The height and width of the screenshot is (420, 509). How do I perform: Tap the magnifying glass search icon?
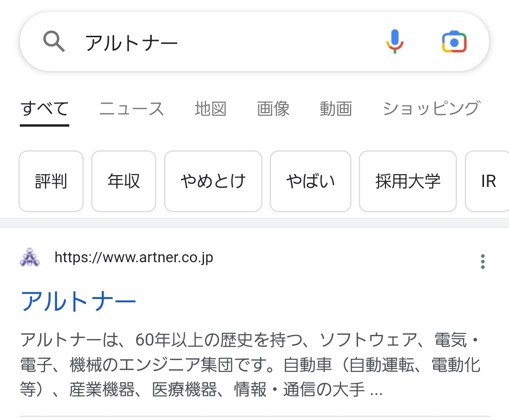[x=54, y=41]
